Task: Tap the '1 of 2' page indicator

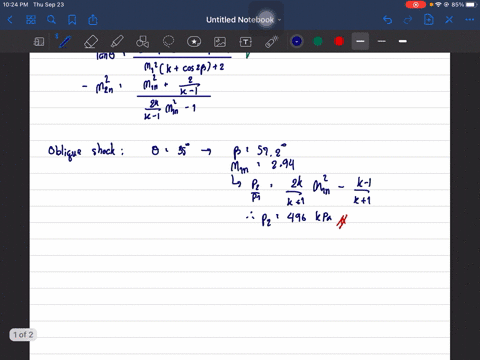Action: tap(23, 335)
